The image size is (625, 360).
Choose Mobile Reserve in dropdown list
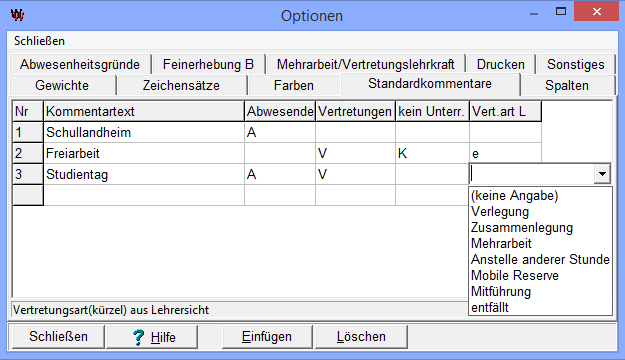[x=515, y=275]
